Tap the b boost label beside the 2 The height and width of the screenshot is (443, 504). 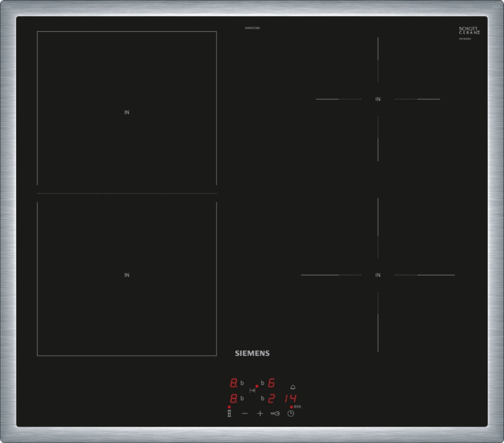click(x=263, y=398)
